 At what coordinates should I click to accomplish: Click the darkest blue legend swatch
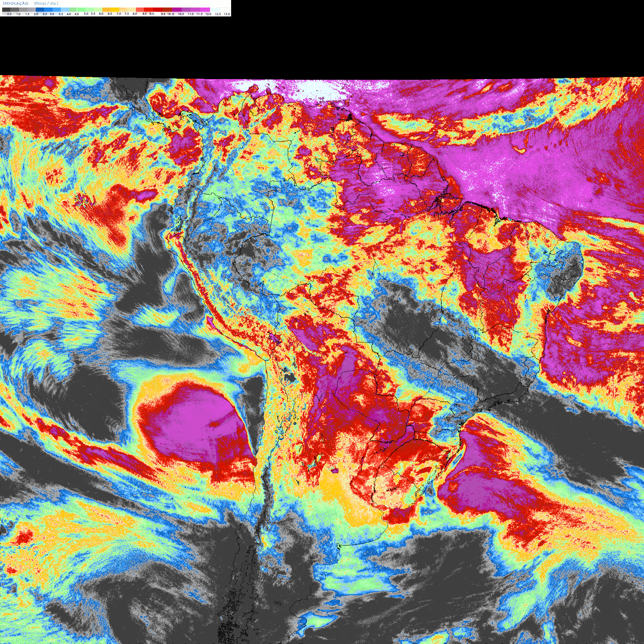pyautogui.click(x=40, y=10)
